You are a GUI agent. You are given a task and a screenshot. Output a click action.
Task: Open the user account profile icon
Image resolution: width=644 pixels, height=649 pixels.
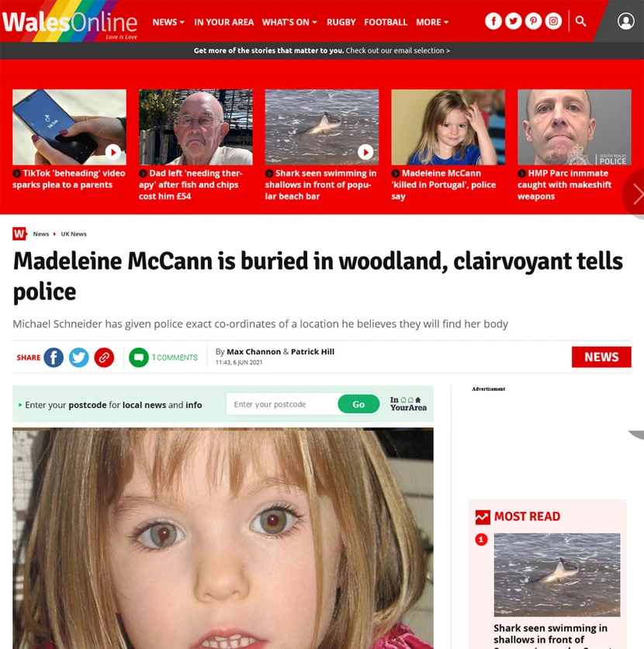coord(626,21)
